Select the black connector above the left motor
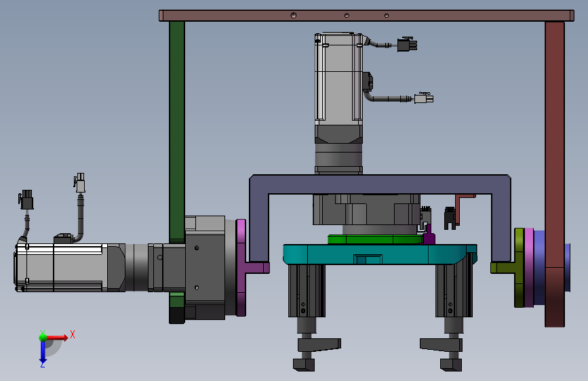The image size is (588, 381). pyautogui.click(x=26, y=199)
